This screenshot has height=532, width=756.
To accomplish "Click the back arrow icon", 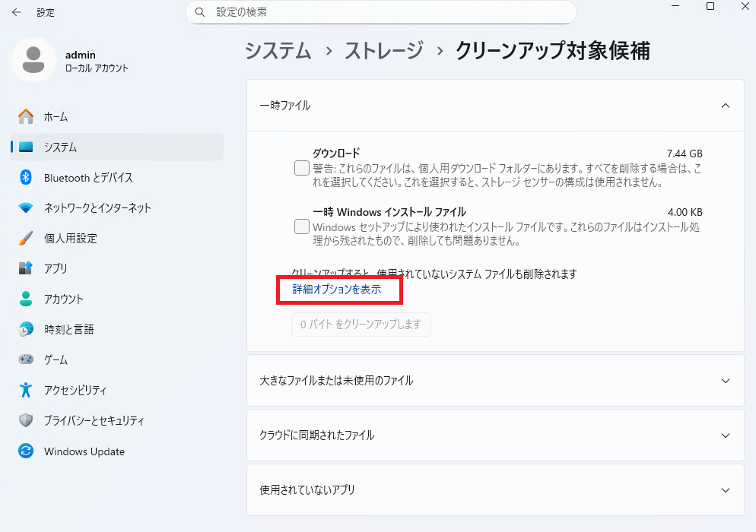I will 17,12.
